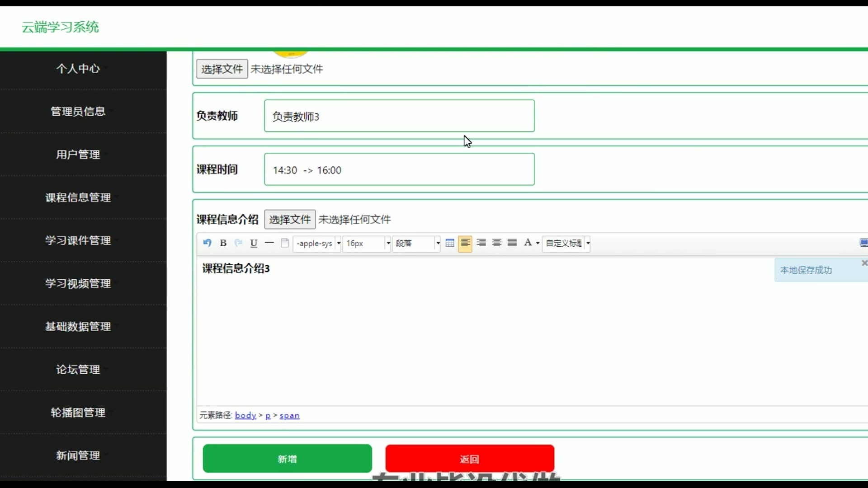This screenshot has width=868, height=488.
Task: Align text right in the editor
Action: (481, 243)
